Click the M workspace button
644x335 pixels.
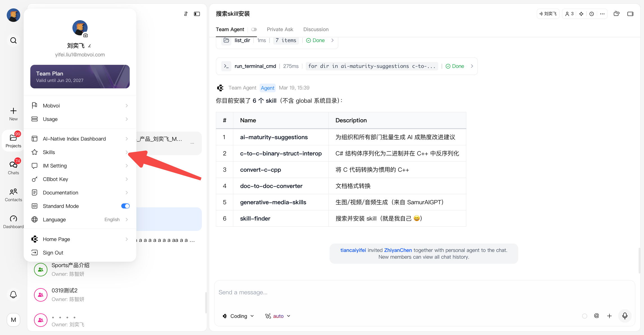click(x=13, y=320)
